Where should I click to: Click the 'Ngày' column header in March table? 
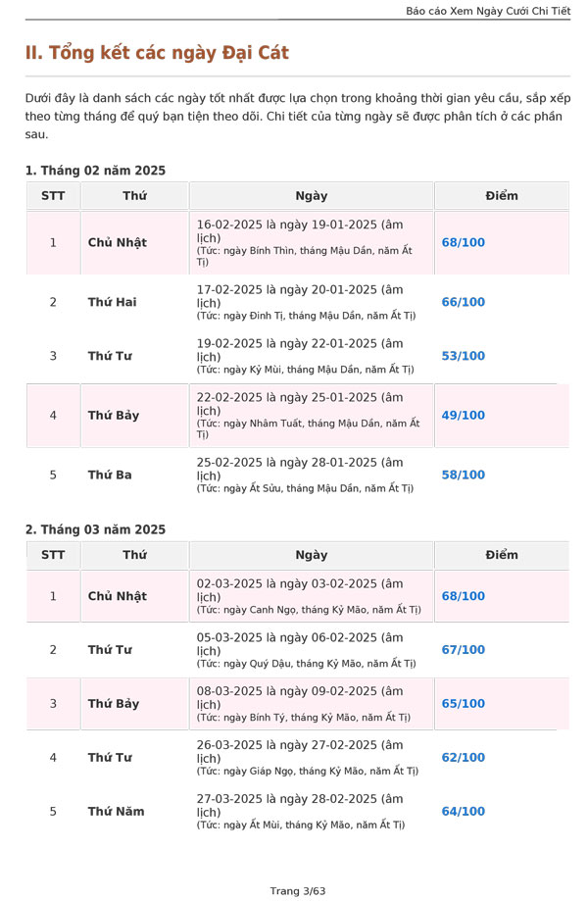(312, 555)
